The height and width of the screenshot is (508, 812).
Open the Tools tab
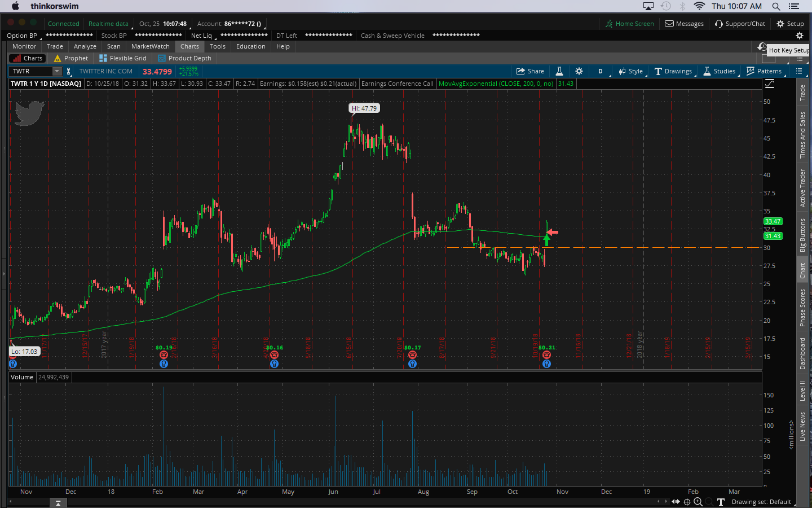click(x=218, y=46)
